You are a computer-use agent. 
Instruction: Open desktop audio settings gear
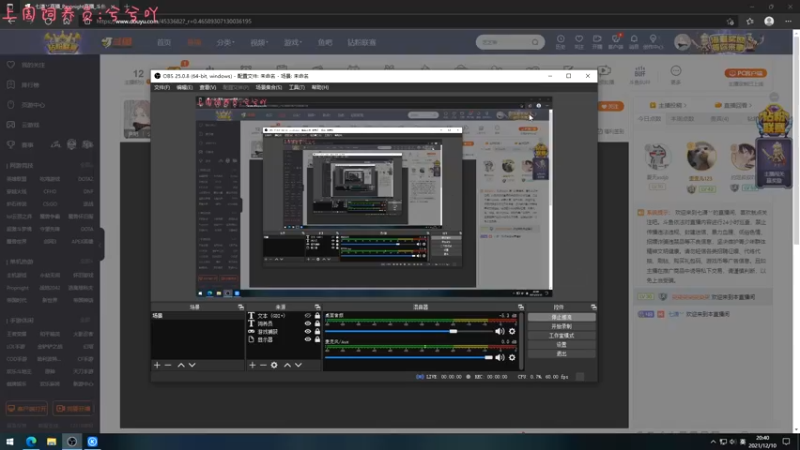pos(512,332)
